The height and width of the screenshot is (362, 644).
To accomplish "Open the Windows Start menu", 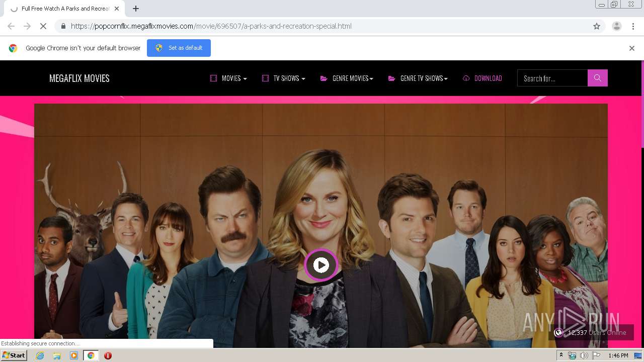I will click(x=14, y=355).
